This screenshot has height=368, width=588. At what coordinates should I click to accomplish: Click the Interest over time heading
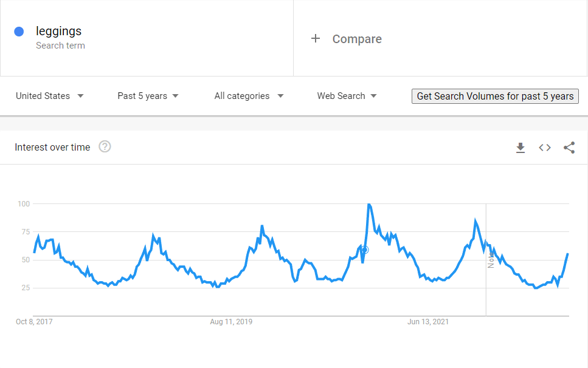coord(52,147)
